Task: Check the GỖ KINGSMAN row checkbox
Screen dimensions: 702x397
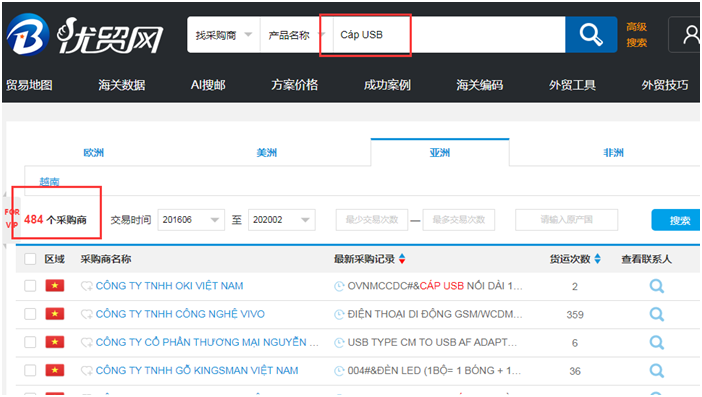Action: point(30,370)
